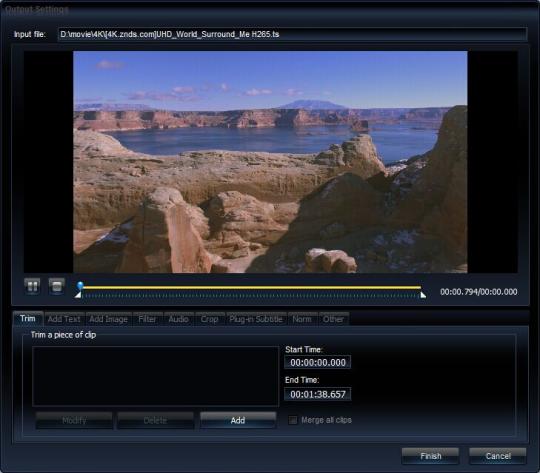Cancel the Output Settings dialog

point(498,456)
